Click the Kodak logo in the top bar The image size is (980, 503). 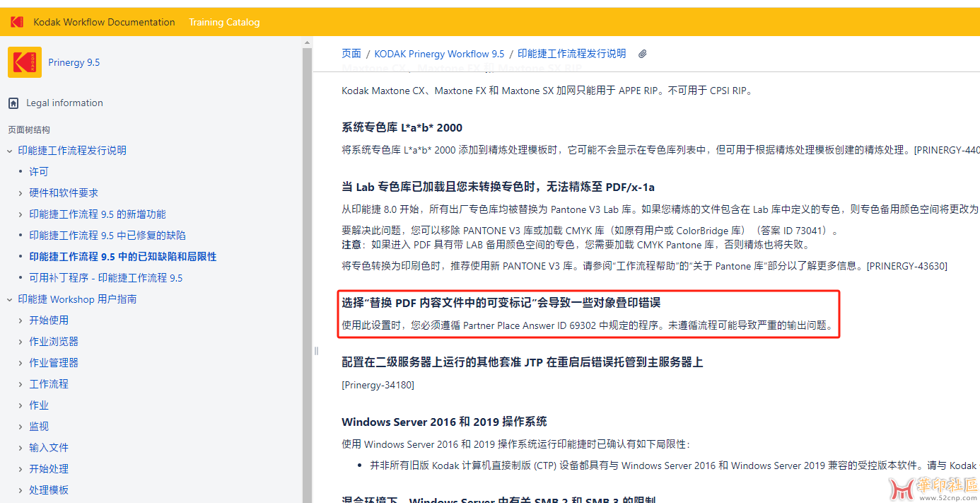[x=17, y=22]
